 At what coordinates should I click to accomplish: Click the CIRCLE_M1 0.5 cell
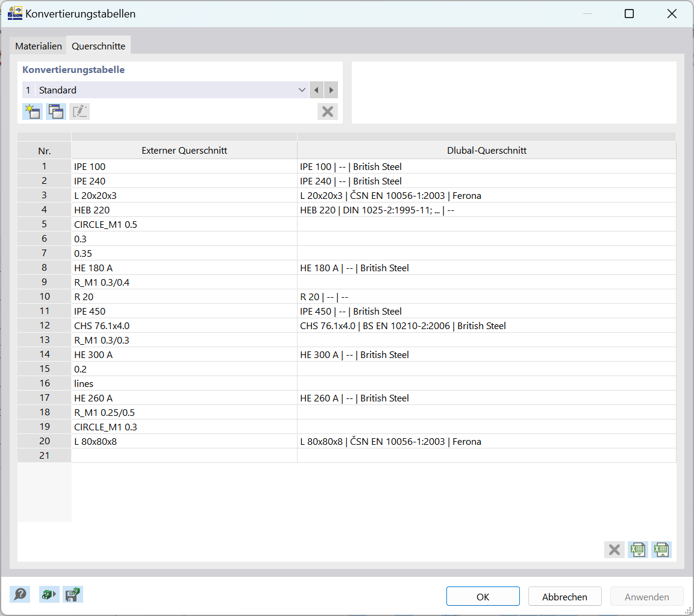coord(184,225)
